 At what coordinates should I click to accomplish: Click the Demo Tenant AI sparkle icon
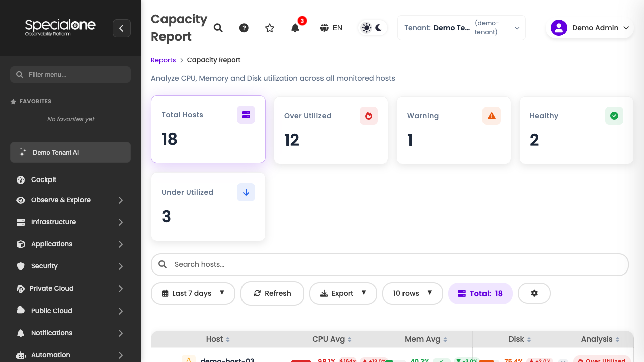pyautogui.click(x=22, y=152)
